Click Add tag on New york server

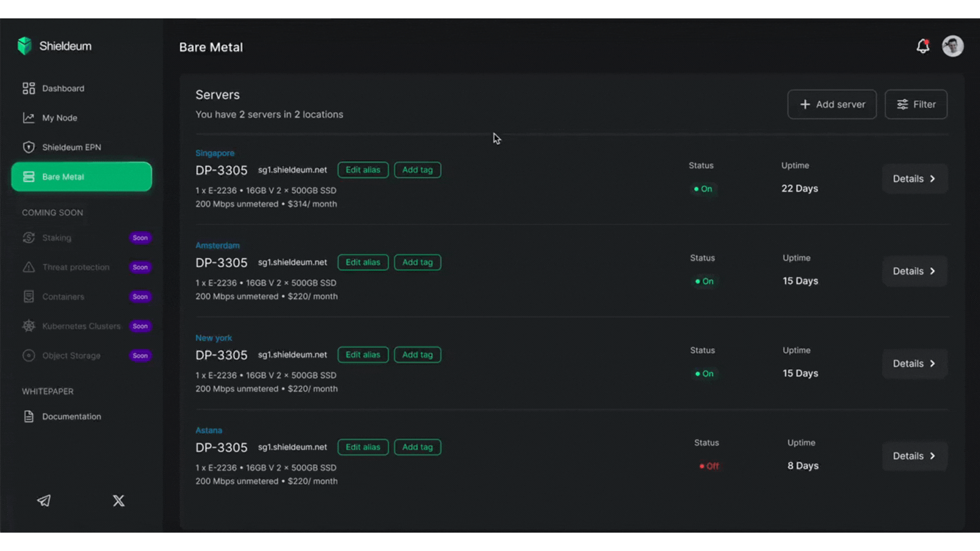[417, 355]
